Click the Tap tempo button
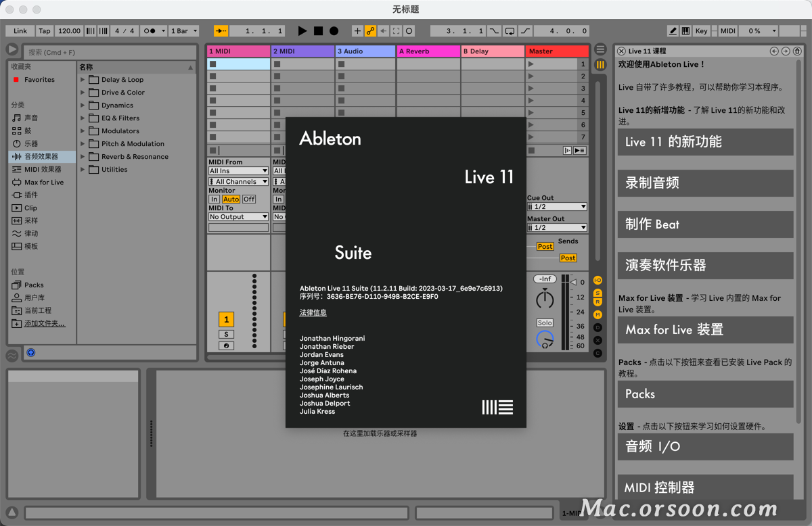The image size is (812, 526). click(45, 31)
